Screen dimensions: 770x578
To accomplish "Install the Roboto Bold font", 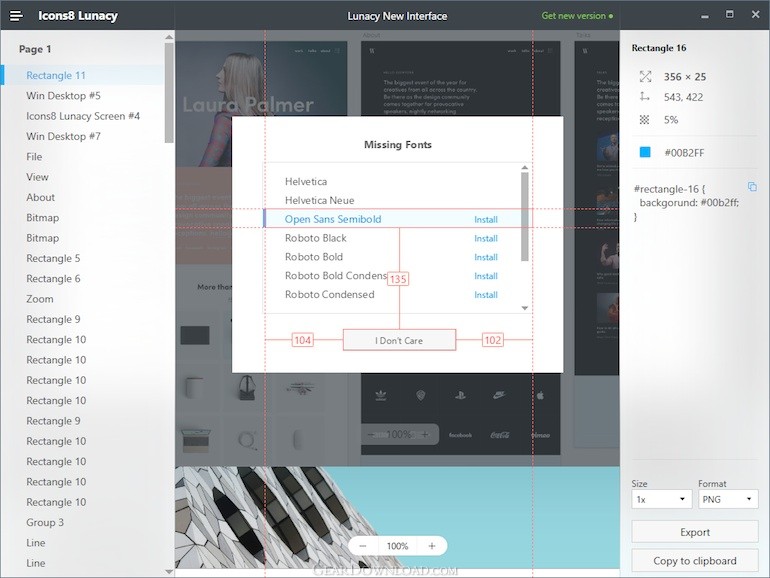I will [486, 257].
